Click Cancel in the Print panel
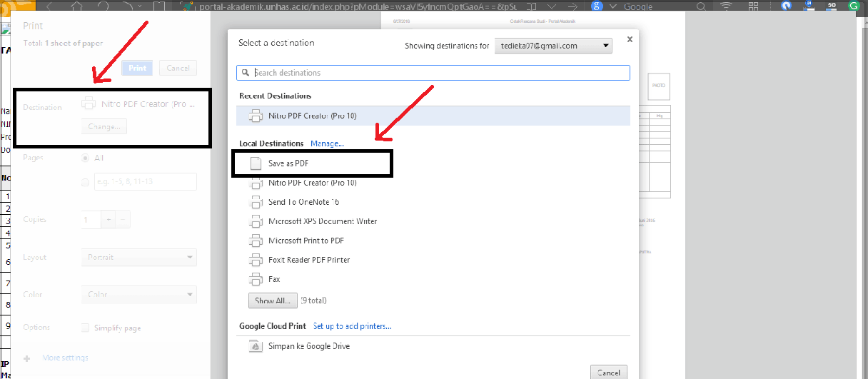 (178, 68)
